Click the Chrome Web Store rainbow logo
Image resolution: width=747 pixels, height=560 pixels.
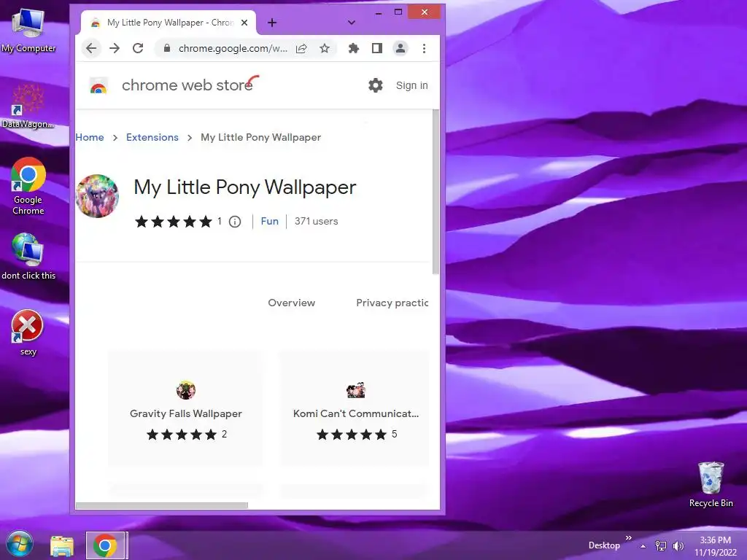click(x=98, y=86)
